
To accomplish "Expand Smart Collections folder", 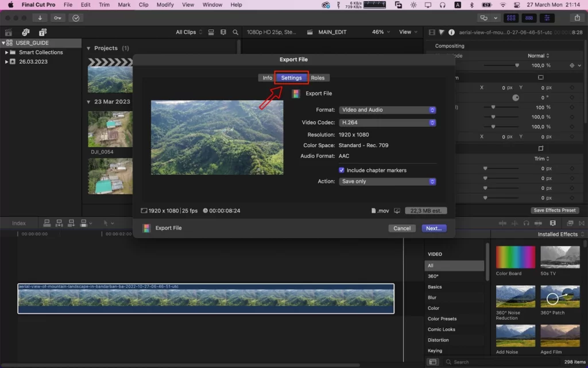I will 6,52.
